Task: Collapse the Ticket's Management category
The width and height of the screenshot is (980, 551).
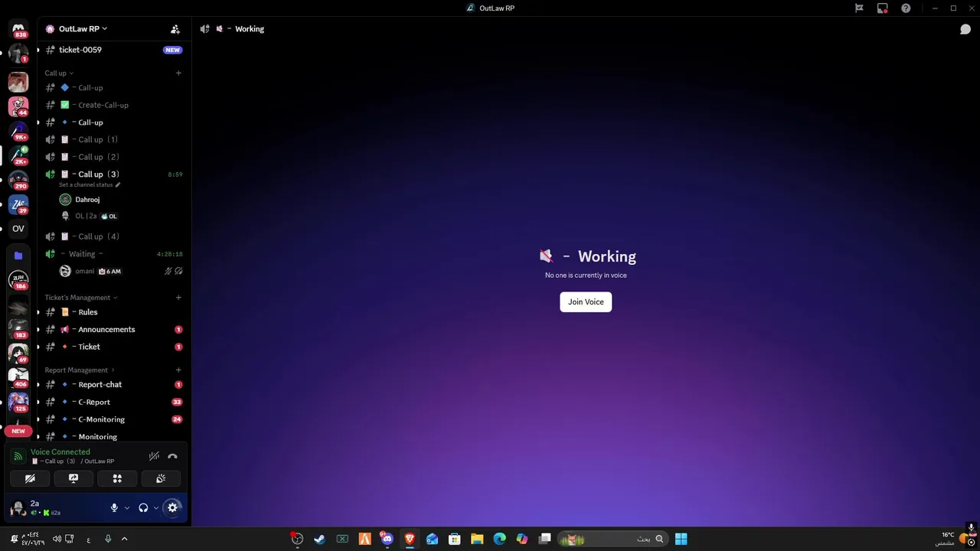Action: tap(80, 298)
